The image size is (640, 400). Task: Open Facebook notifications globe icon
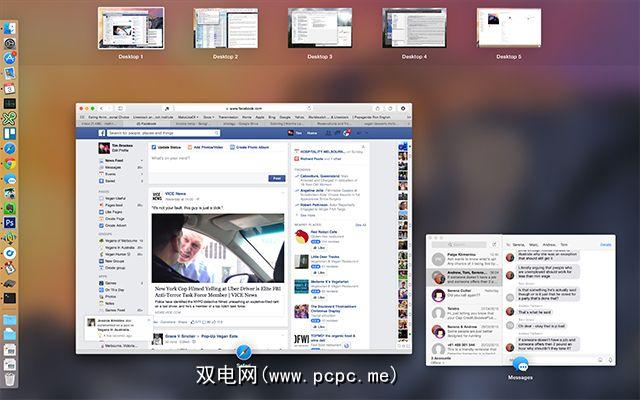[347, 133]
